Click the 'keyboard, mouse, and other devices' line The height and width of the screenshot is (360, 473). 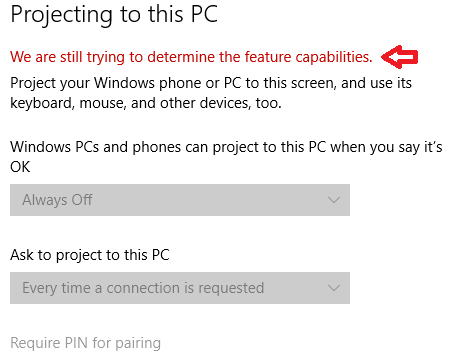pos(146,103)
